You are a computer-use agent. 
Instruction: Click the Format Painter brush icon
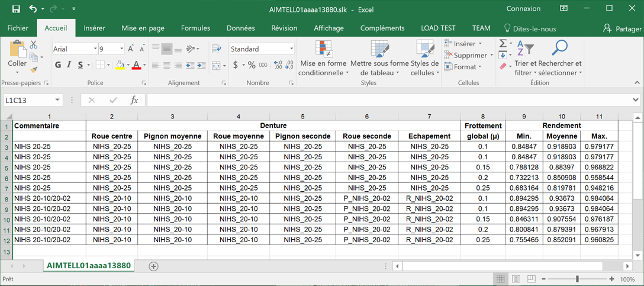(x=34, y=69)
